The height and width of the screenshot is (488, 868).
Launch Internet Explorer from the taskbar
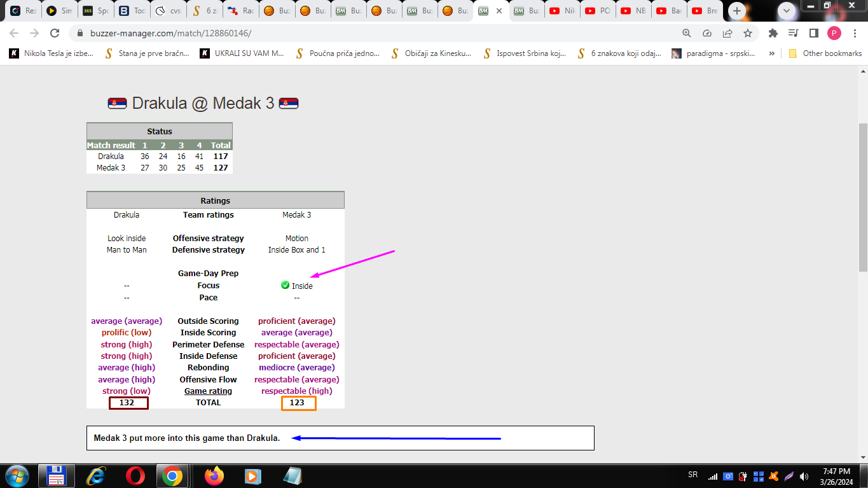point(96,476)
